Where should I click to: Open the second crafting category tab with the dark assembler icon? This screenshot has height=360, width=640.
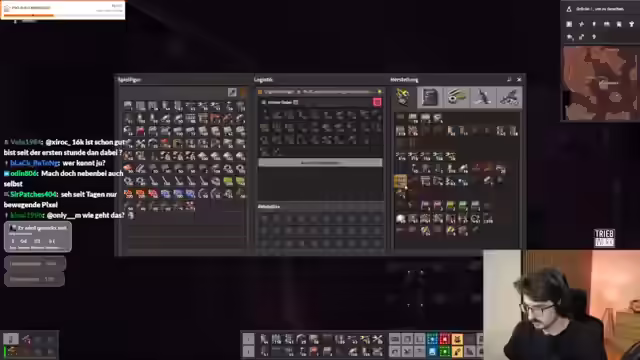429,97
